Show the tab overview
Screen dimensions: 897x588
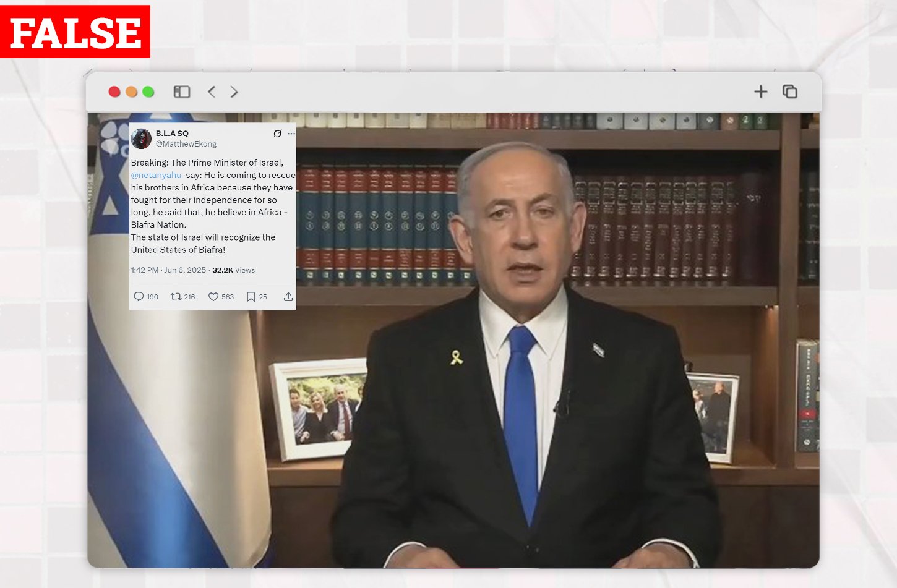pyautogui.click(x=789, y=92)
